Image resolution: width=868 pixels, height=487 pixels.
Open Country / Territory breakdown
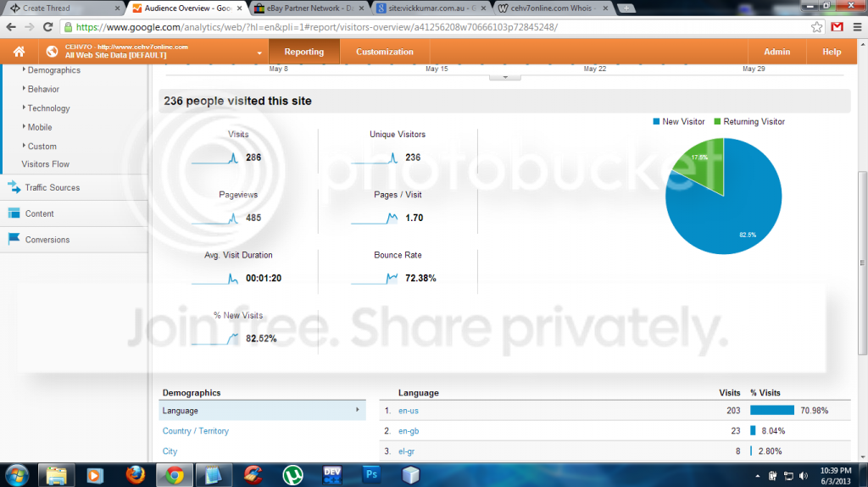[x=196, y=431]
